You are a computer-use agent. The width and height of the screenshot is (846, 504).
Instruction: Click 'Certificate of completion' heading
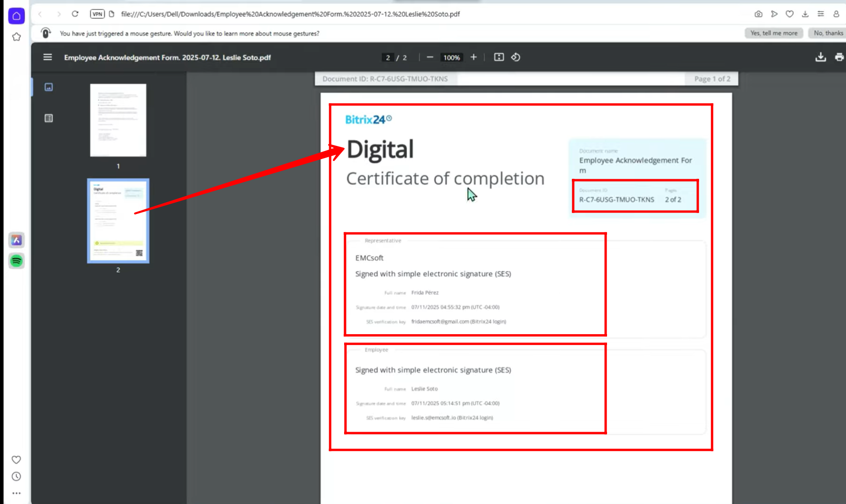[x=445, y=179]
